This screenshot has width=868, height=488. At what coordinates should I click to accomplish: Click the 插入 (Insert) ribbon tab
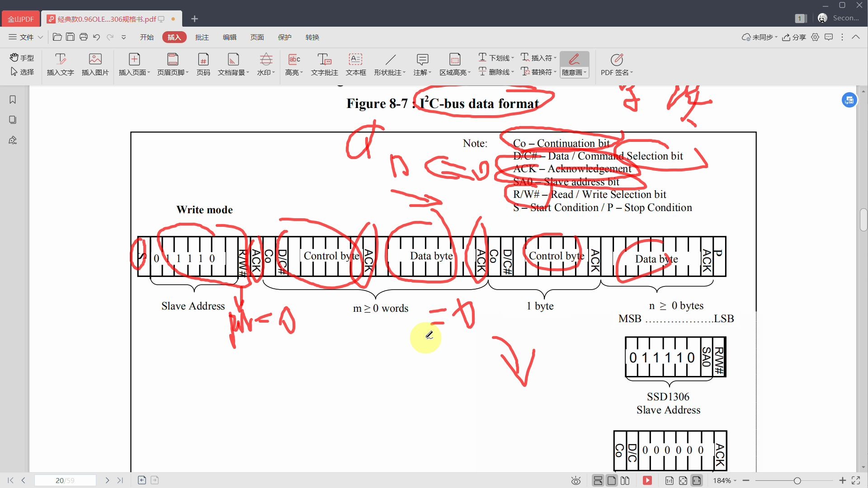[x=174, y=38]
